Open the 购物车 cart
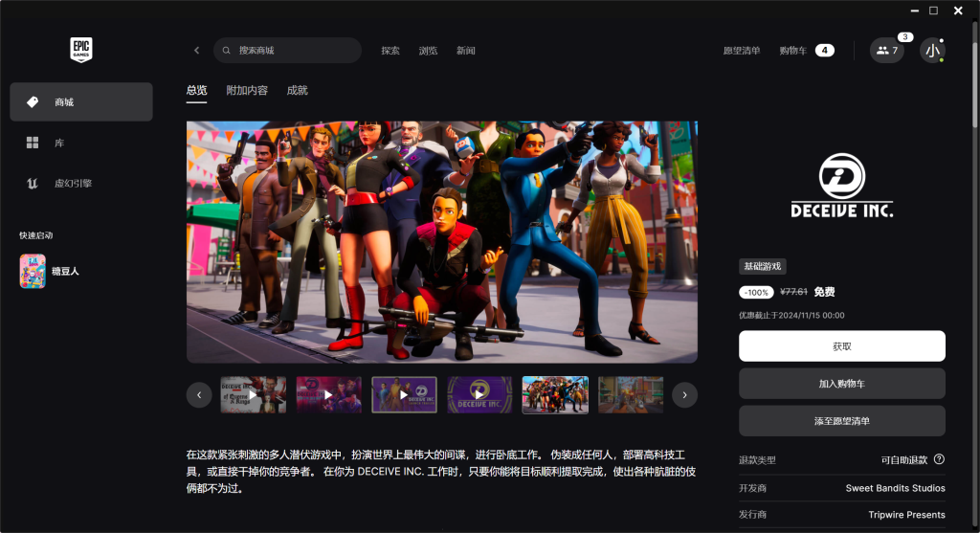Image resolution: width=980 pixels, height=533 pixels. click(x=792, y=51)
